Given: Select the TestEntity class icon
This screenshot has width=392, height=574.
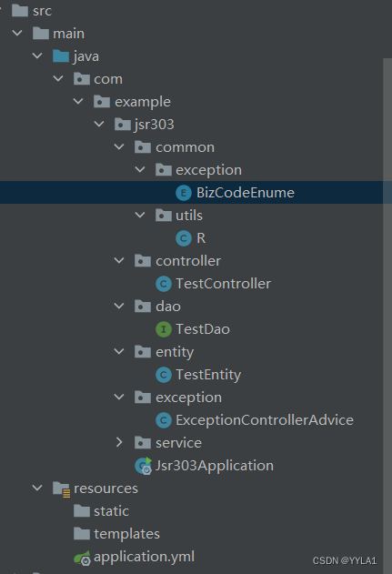Looking at the screenshot, I should point(163,375).
